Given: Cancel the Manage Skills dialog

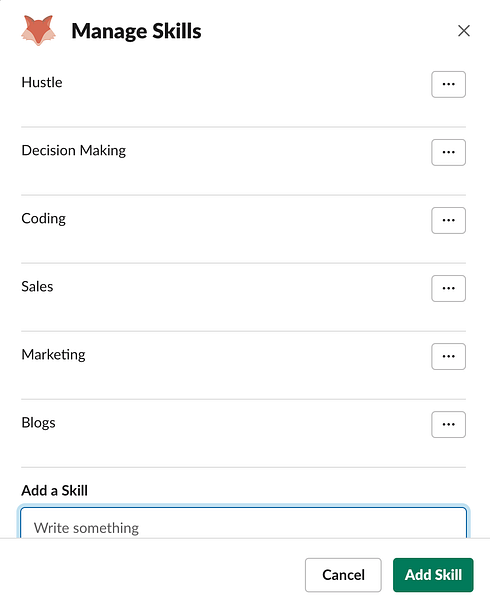Looking at the screenshot, I should pos(343,575).
